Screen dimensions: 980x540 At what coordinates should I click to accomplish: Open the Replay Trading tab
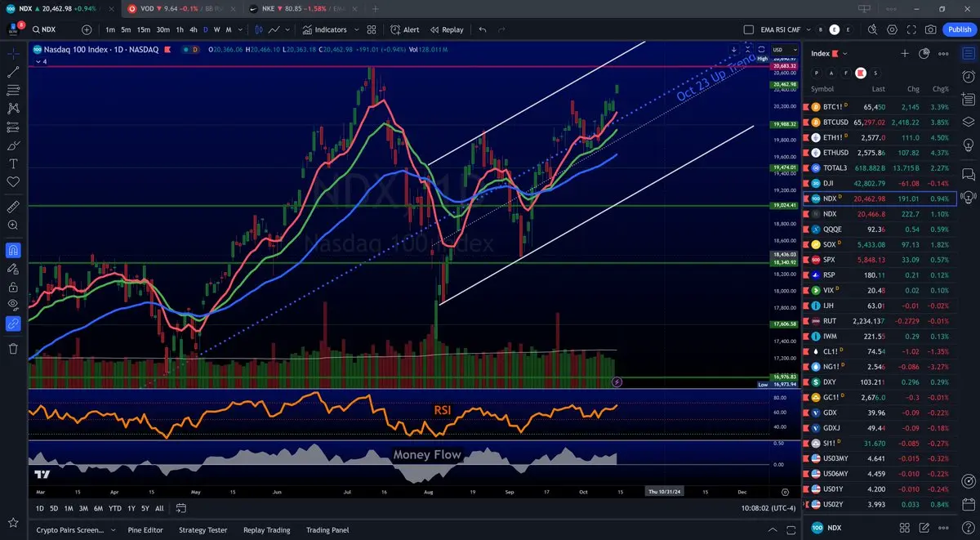[x=267, y=529]
